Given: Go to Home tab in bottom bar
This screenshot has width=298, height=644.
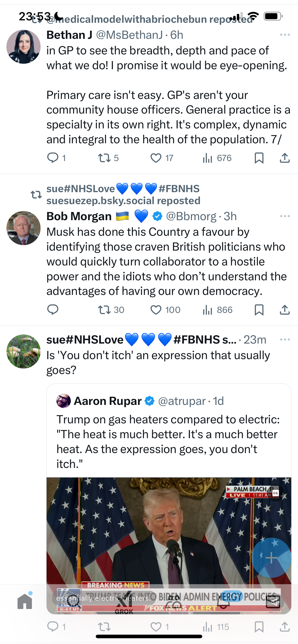Looking at the screenshot, I should click(25, 602).
